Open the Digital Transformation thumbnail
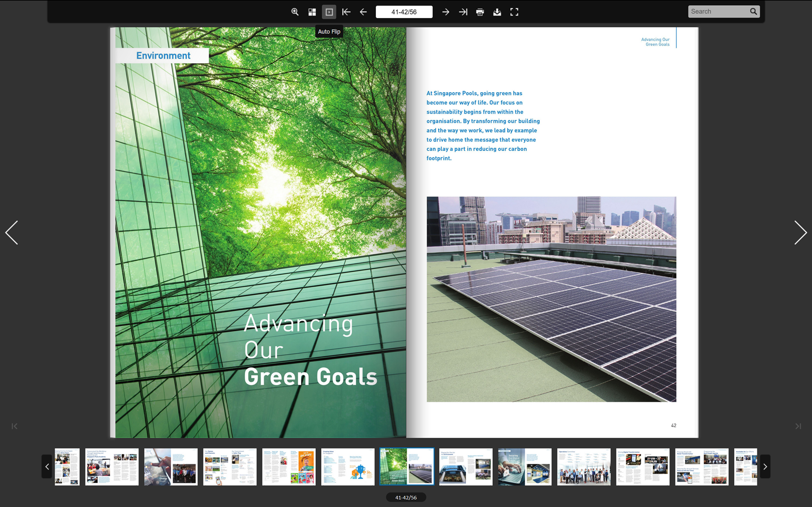This screenshot has height=507, width=812. [643, 466]
